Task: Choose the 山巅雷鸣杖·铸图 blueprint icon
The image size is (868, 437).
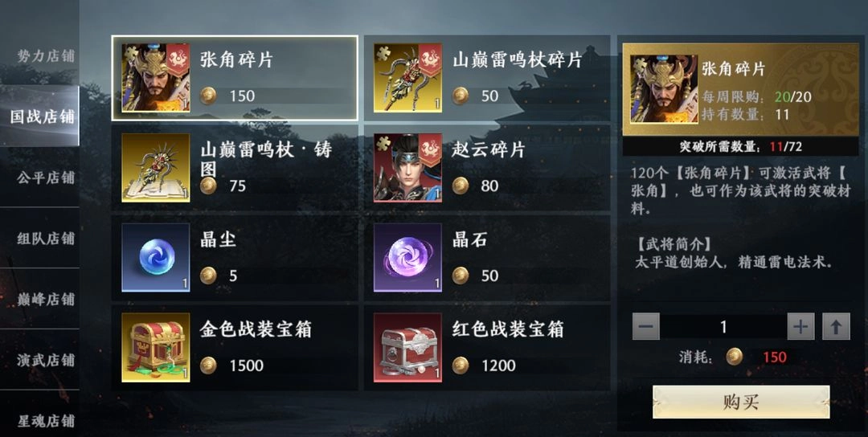Action: pyautogui.click(x=156, y=168)
